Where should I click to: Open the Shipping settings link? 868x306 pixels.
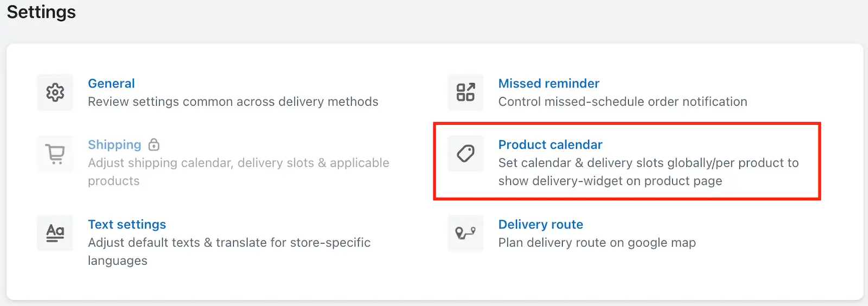114,145
